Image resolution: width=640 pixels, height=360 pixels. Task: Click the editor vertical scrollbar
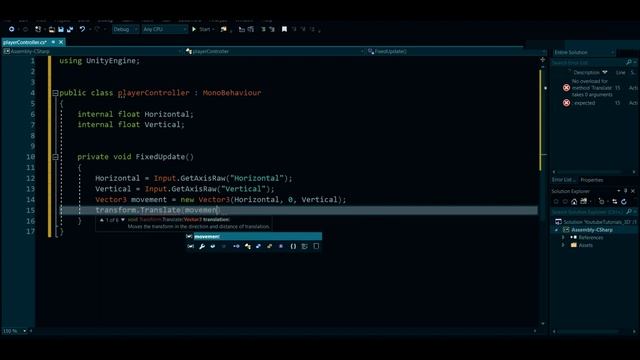point(543,195)
